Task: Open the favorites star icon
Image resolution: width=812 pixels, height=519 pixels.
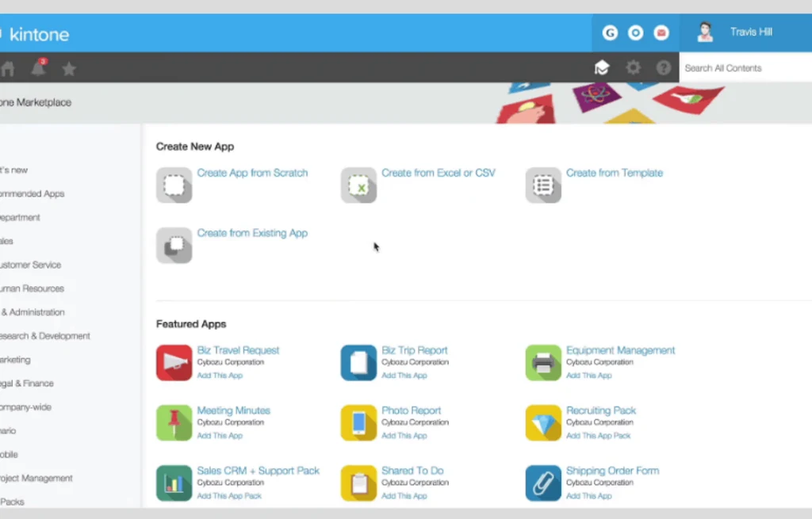Action: [69, 69]
